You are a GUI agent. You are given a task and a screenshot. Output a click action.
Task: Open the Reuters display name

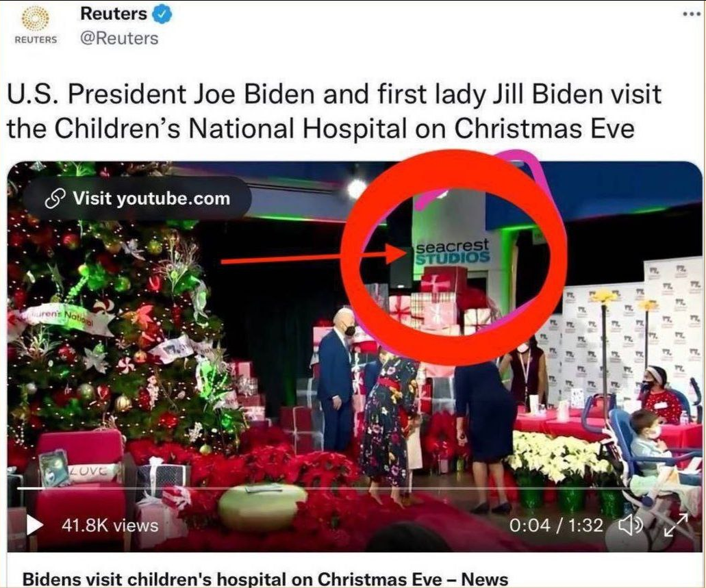coord(114,14)
